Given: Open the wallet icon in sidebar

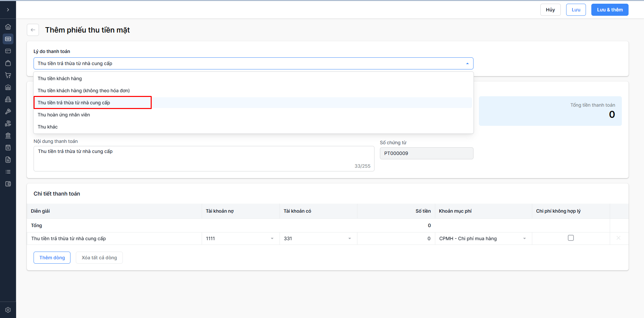Looking at the screenshot, I should click(x=8, y=184).
